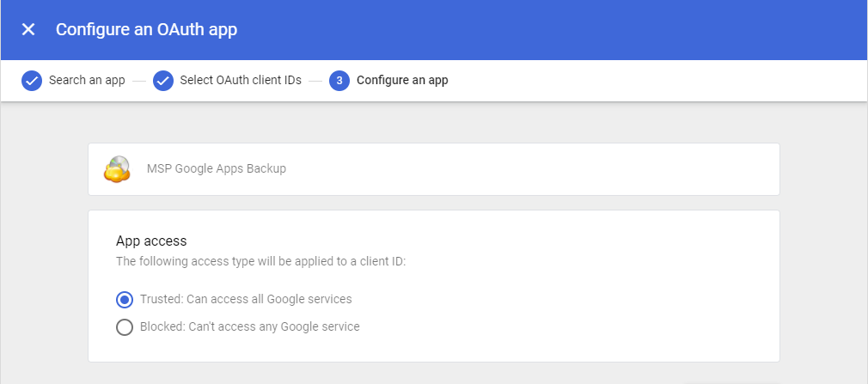Click the MSP Google Apps Backup app icon
Image resolution: width=868 pixels, height=384 pixels.
click(117, 169)
